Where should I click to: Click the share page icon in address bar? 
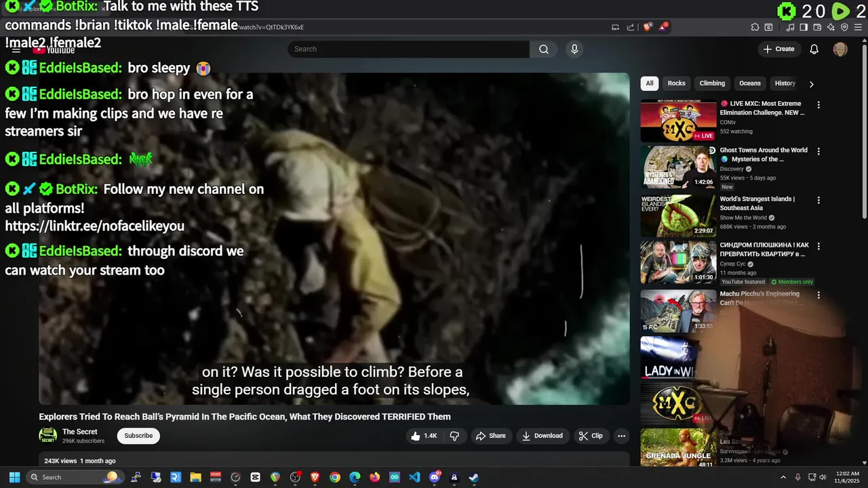point(631,27)
